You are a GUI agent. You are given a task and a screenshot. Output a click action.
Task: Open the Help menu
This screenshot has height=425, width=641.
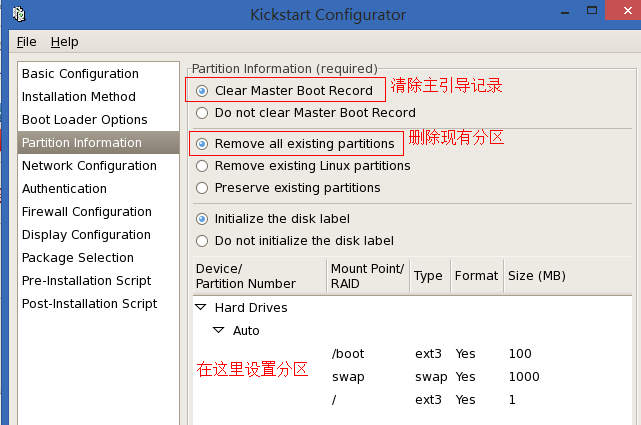(64, 42)
